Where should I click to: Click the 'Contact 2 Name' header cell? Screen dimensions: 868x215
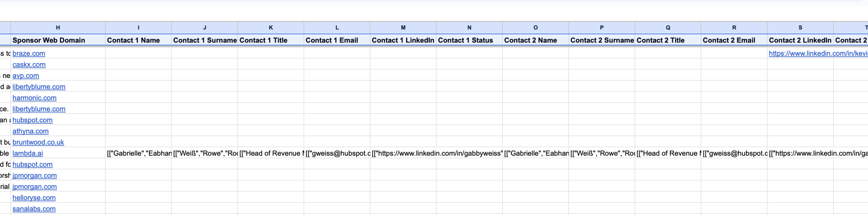(x=536, y=40)
